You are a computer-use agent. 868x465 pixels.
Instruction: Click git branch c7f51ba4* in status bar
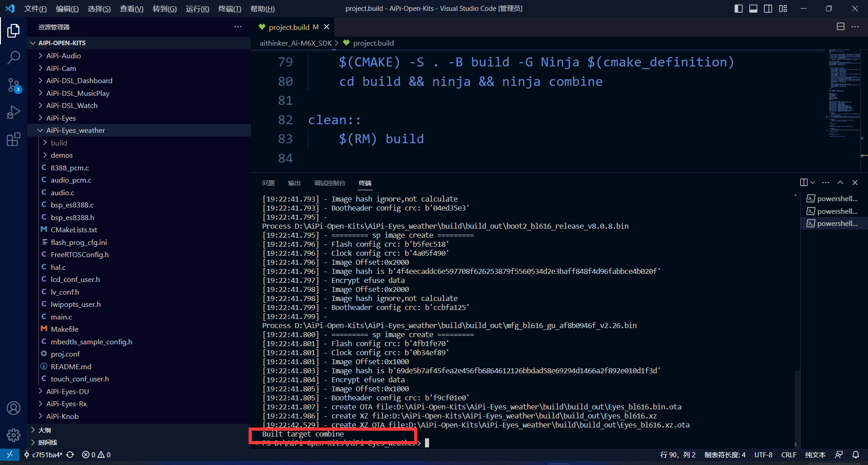(x=43, y=455)
